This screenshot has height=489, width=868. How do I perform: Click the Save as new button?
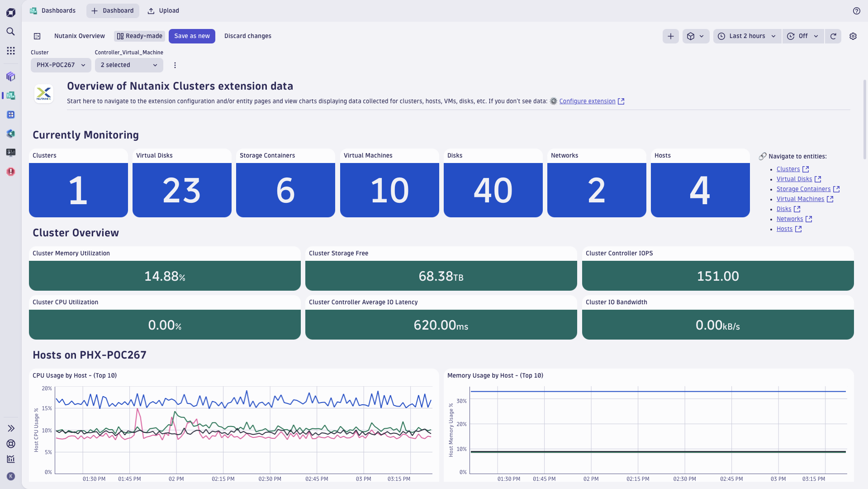click(192, 36)
